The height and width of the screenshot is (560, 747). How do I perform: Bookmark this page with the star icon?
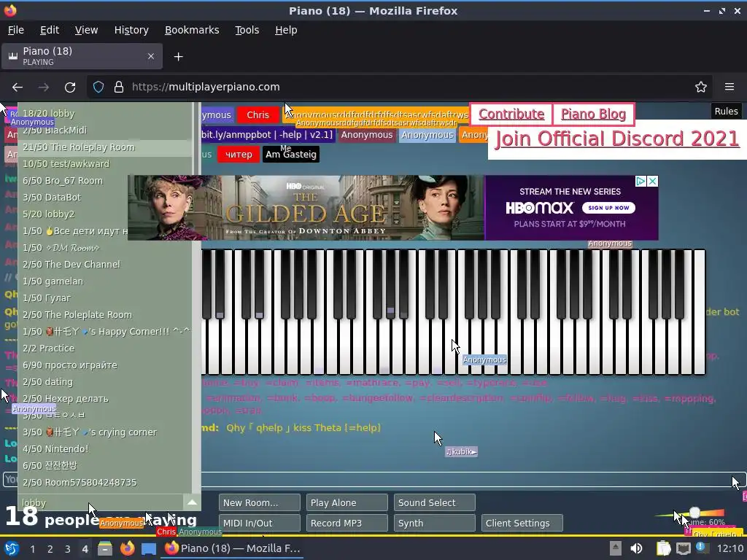(701, 87)
